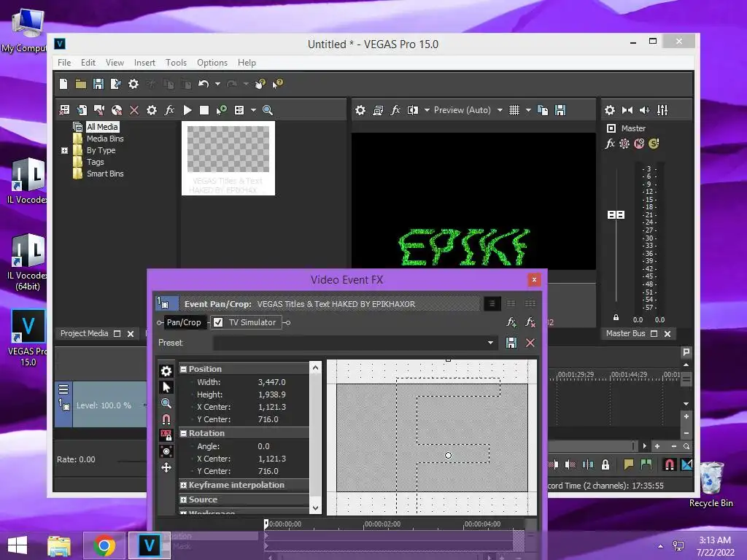Screen dimensions: 747x560
Task: Start media preview playback
Action: tap(187, 111)
